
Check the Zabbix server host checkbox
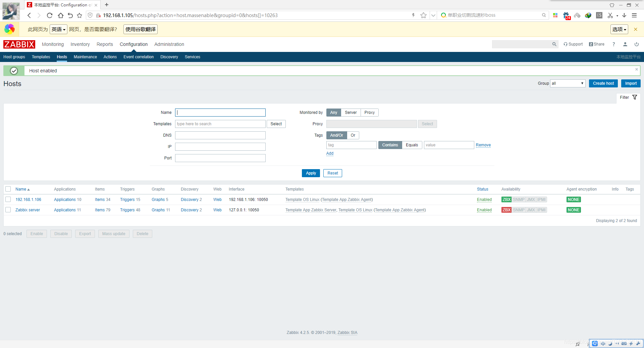(8, 210)
